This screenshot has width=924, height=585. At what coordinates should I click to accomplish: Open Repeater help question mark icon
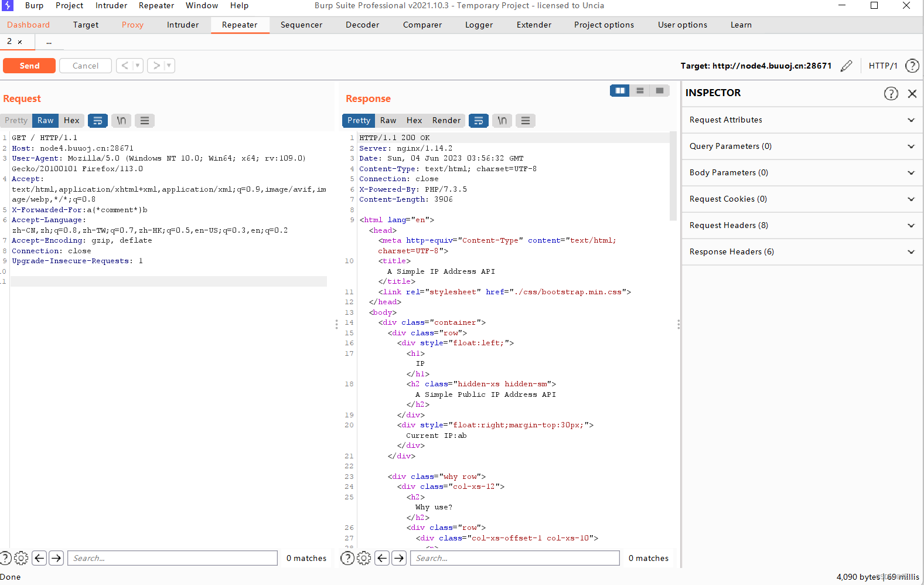(x=912, y=66)
